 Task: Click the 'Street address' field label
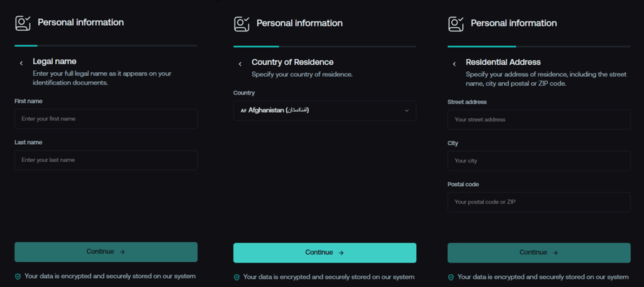pyautogui.click(x=467, y=102)
